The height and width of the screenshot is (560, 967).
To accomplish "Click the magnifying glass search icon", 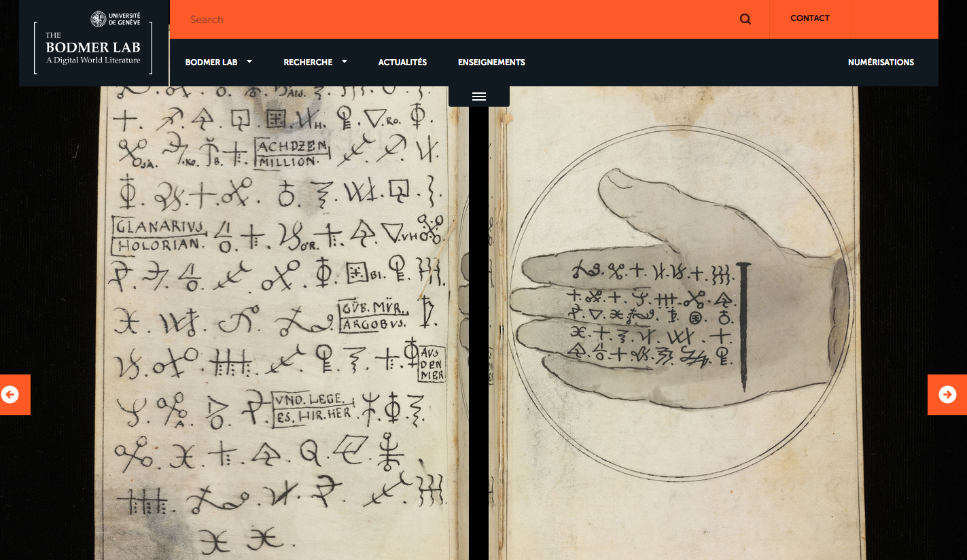I will (x=745, y=20).
